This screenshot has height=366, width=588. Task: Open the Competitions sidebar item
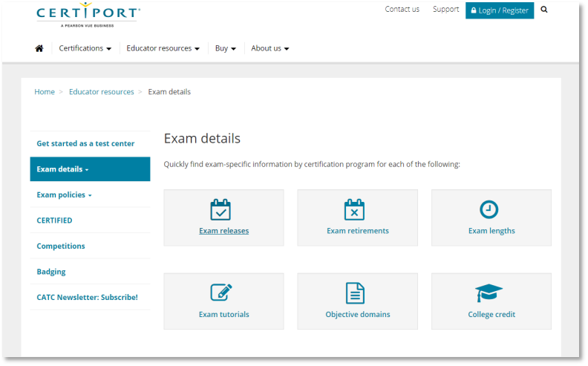(x=61, y=246)
